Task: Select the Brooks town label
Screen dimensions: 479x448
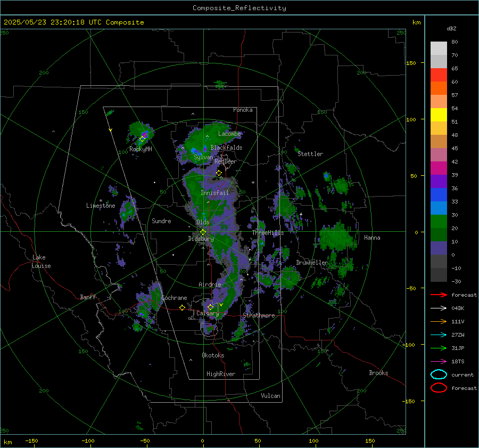Action: [x=378, y=373]
